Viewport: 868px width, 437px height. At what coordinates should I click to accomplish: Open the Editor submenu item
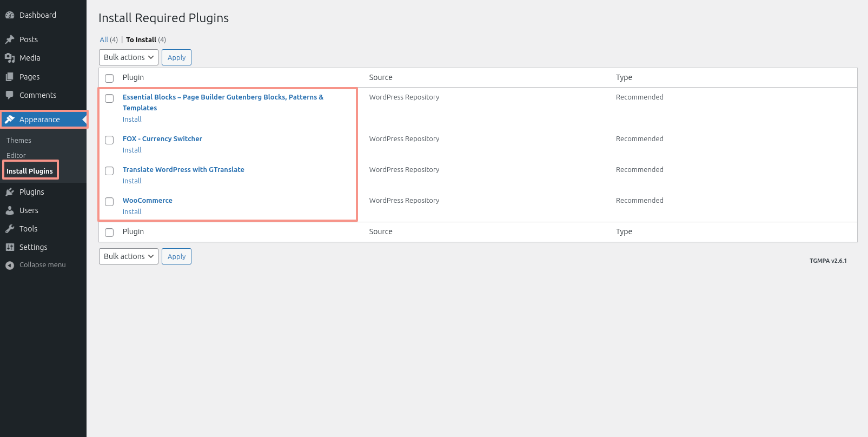coord(16,155)
